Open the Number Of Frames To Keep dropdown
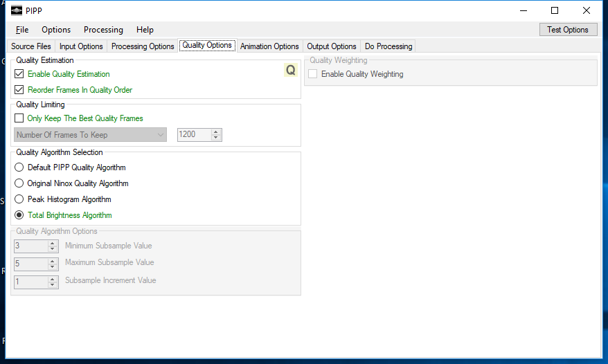Screen dimensions: 608x364 90,134
